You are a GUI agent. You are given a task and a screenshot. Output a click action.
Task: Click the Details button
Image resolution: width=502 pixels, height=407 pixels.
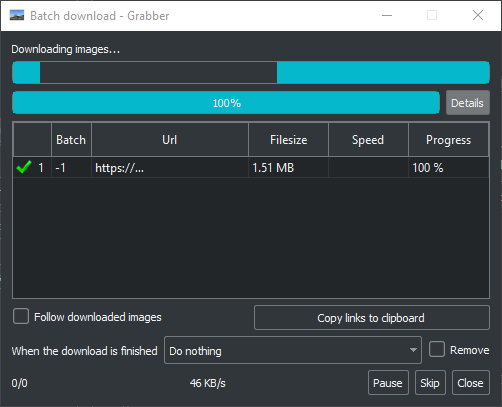468,103
